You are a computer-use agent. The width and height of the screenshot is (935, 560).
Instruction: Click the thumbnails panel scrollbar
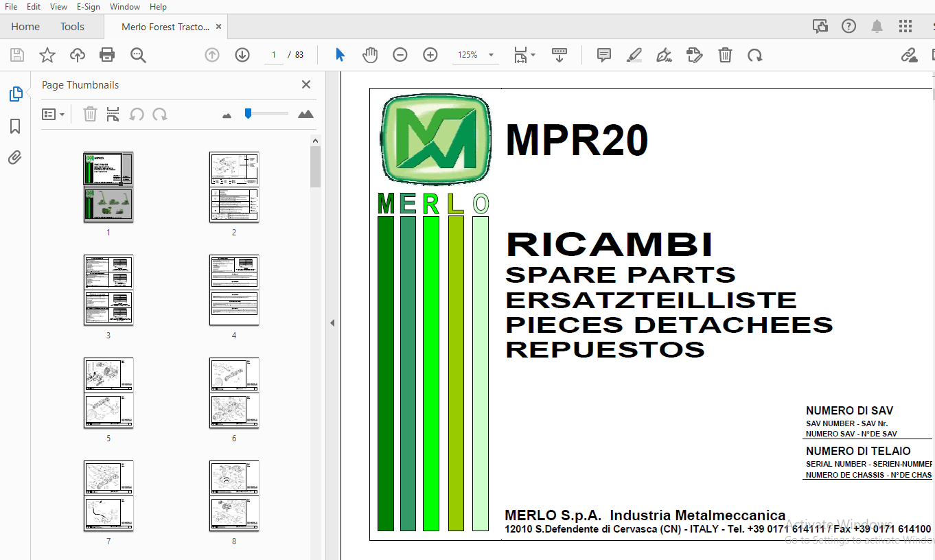tap(316, 167)
